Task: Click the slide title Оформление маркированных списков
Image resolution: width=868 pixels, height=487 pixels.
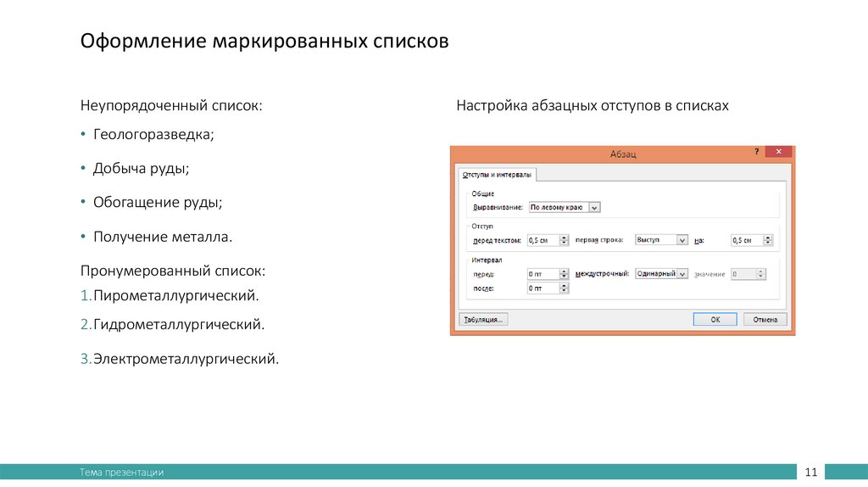Action: coord(264,41)
